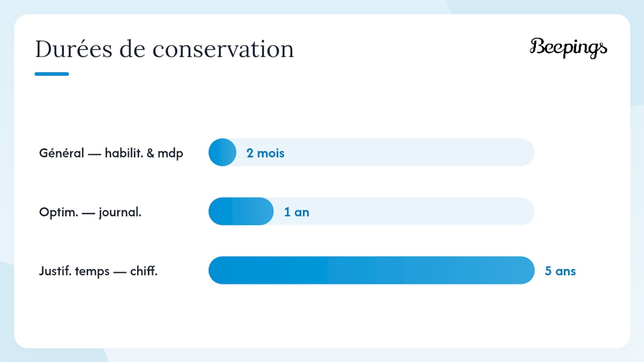The height and width of the screenshot is (362, 644).
Task: Click the filled part of the 2 mois bar
Action: (x=222, y=152)
